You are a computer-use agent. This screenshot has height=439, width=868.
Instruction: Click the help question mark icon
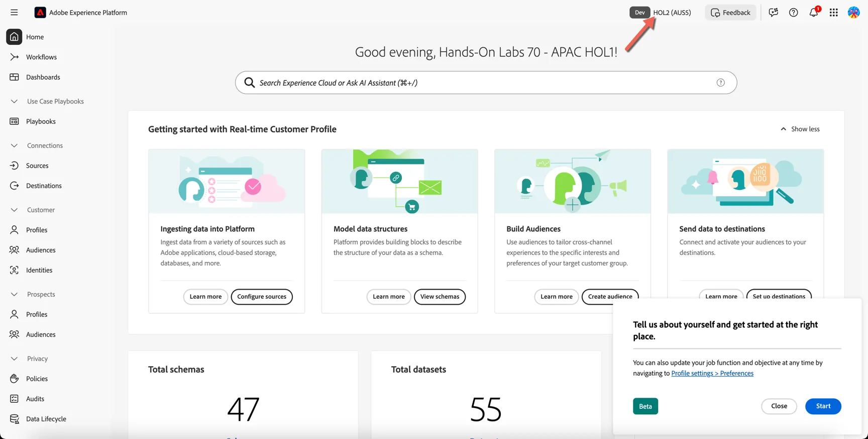coord(794,13)
